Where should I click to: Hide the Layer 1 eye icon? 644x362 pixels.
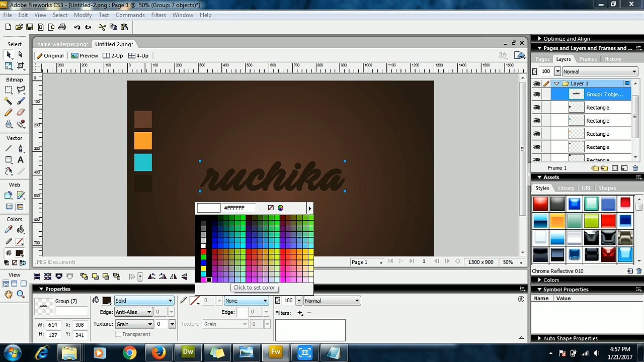pyautogui.click(x=537, y=83)
